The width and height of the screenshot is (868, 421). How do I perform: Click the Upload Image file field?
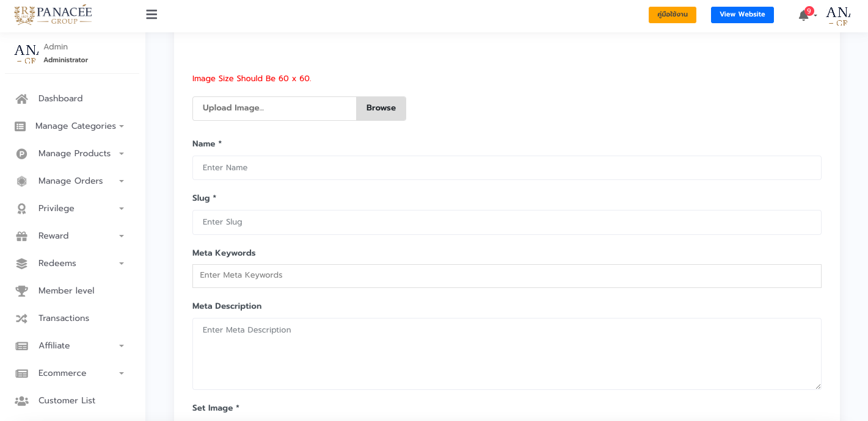coord(274,109)
